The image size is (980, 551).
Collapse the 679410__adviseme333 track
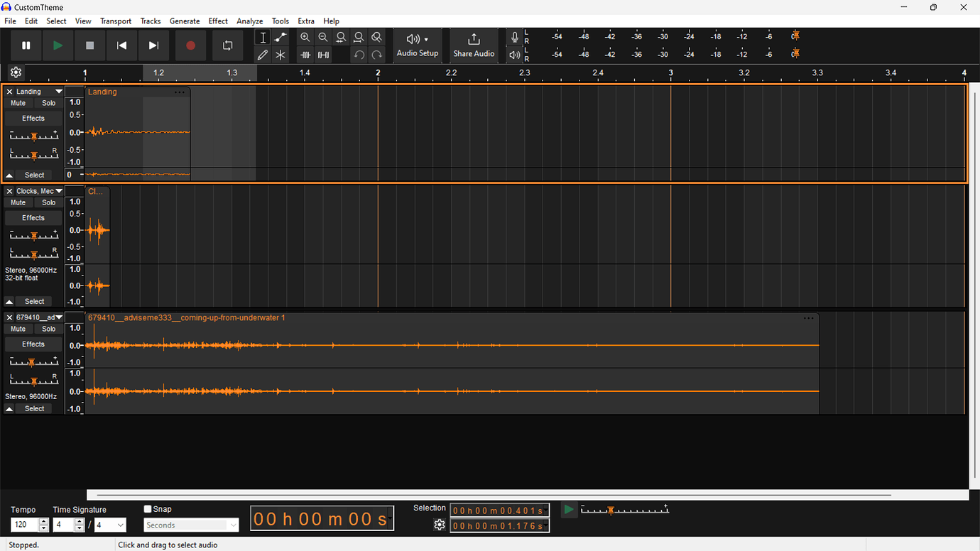(9, 408)
